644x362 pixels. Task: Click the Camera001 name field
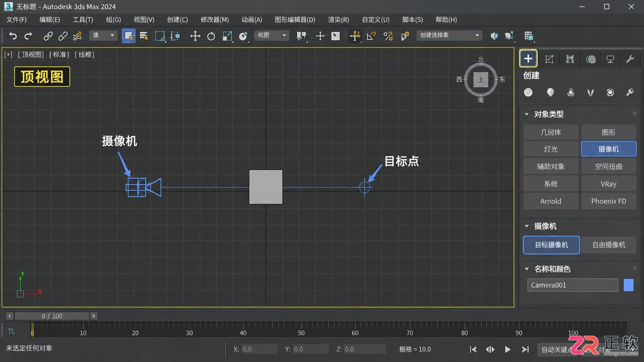572,285
